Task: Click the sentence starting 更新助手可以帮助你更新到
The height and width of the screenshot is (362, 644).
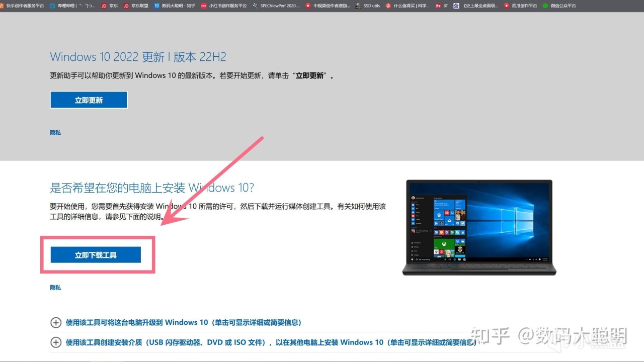Action: tap(192, 76)
